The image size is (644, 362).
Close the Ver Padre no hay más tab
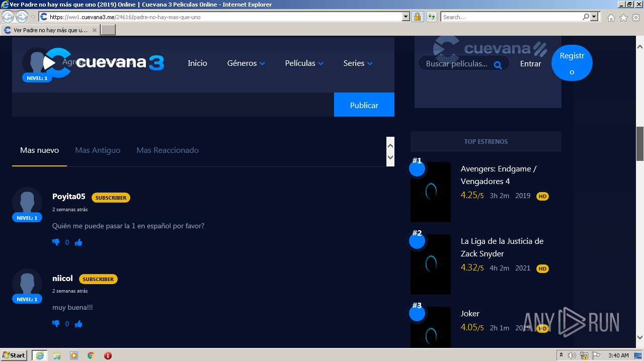point(94,30)
